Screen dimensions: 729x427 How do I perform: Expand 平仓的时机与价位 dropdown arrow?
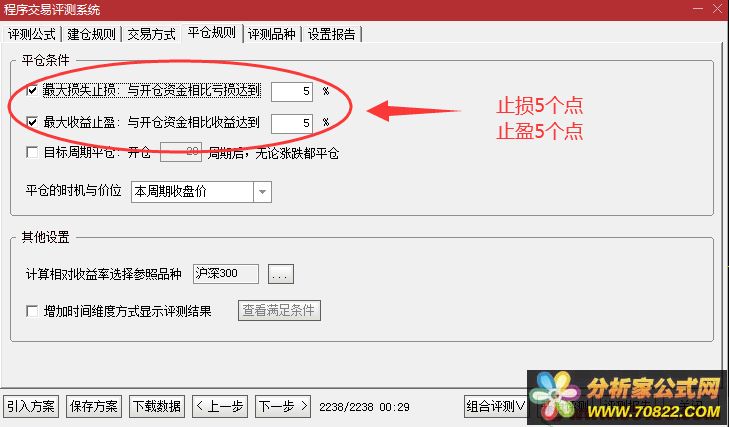click(262, 192)
